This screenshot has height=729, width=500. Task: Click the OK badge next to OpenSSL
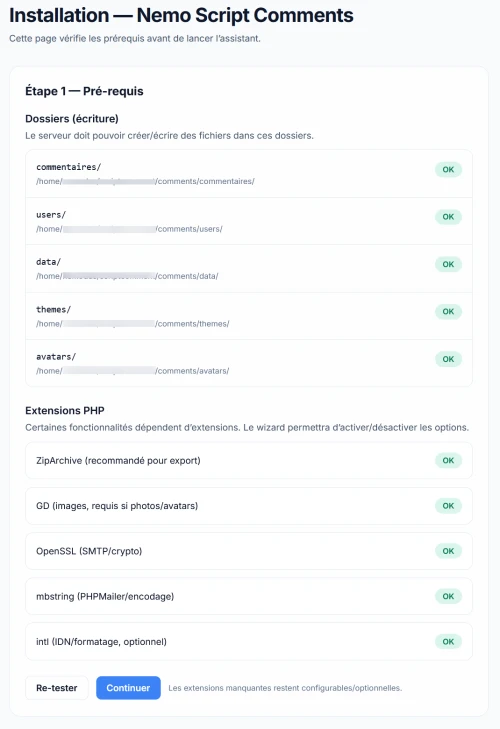coord(448,551)
